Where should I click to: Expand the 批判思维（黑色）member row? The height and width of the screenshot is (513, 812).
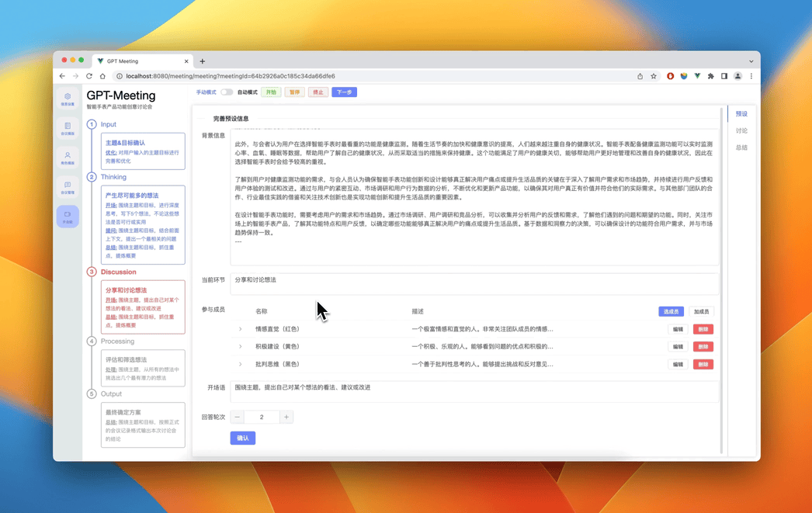[241, 365]
